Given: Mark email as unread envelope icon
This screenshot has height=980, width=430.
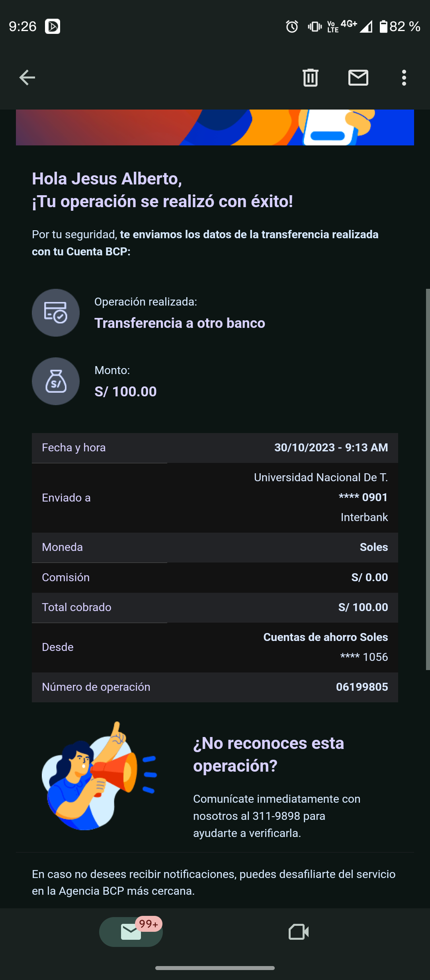Looking at the screenshot, I should (x=358, y=78).
